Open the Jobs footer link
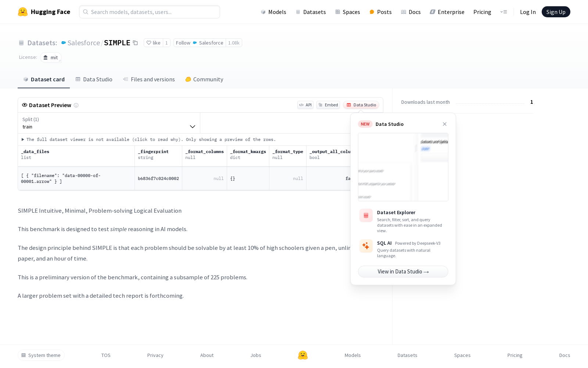The height and width of the screenshot is (368, 588). coord(256,355)
